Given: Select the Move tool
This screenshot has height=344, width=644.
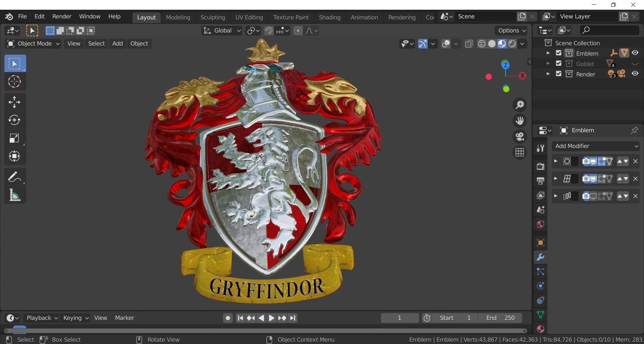Looking at the screenshot, I should [15, 102].
